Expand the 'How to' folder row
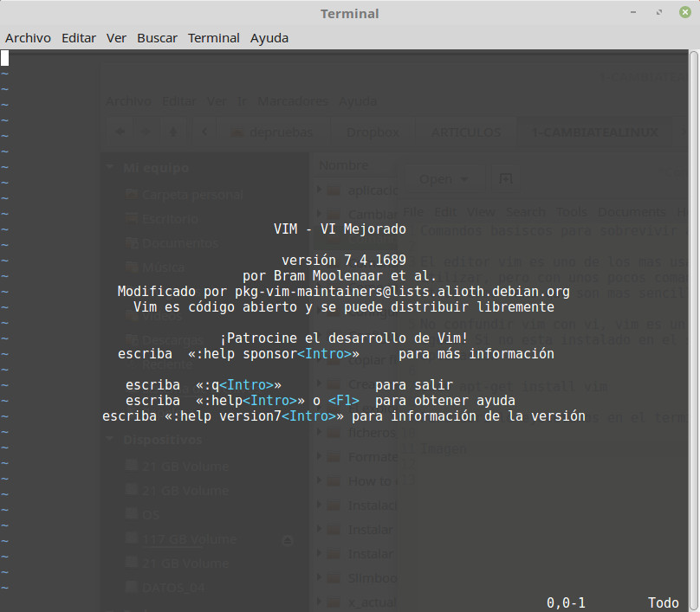 pyautogui.click(x=319, y=480)
